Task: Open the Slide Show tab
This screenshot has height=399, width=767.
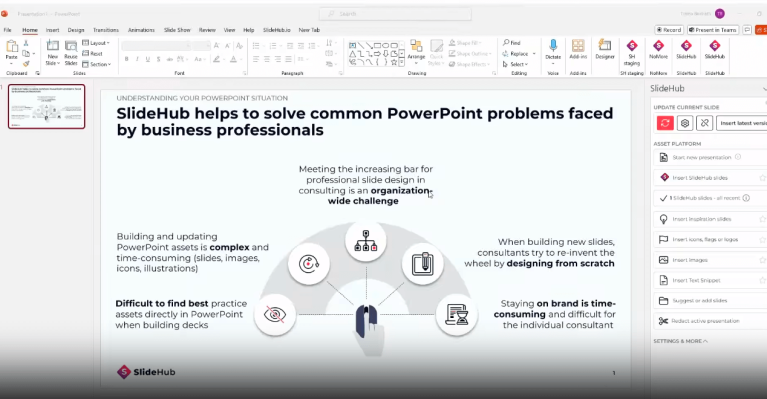Action: [177, 30]
